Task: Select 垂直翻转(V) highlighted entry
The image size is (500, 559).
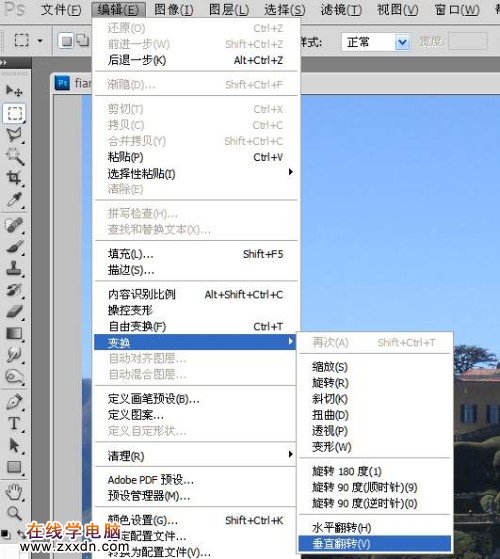Action: click(x=375, y=544)
